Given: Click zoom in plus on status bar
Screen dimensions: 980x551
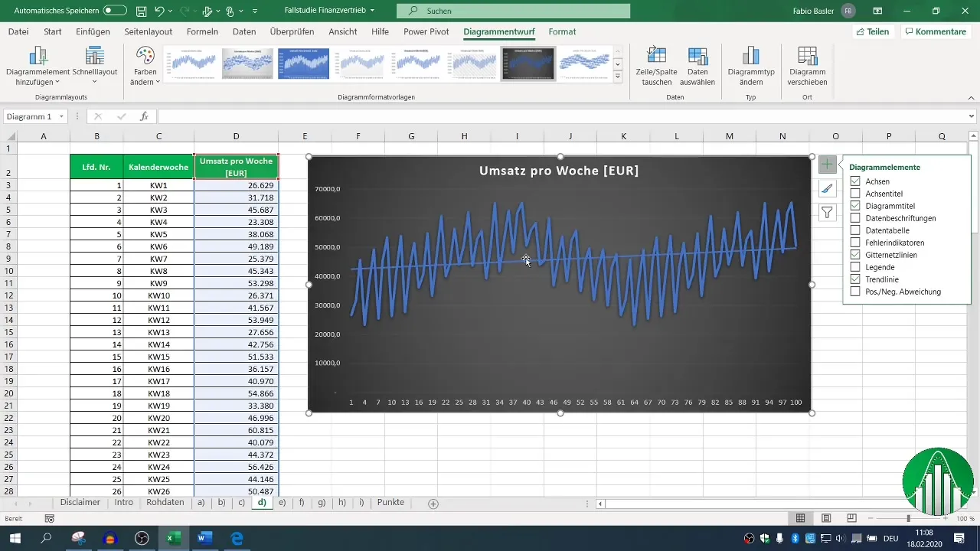Looking at the screenshot, I should point(945,518).
